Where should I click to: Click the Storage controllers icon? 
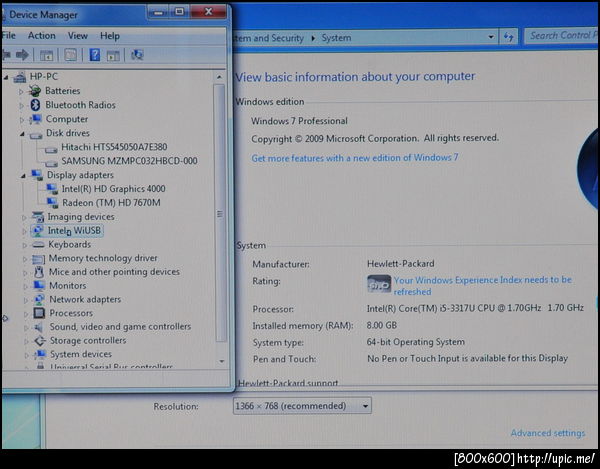click(40, 340)
